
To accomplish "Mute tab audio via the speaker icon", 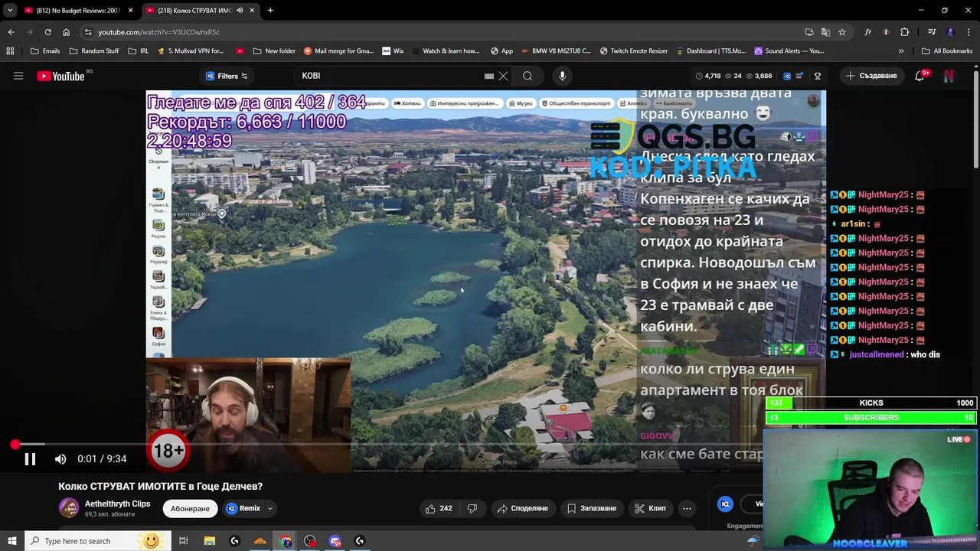I will pyautogui.click(x=240, y=10).
